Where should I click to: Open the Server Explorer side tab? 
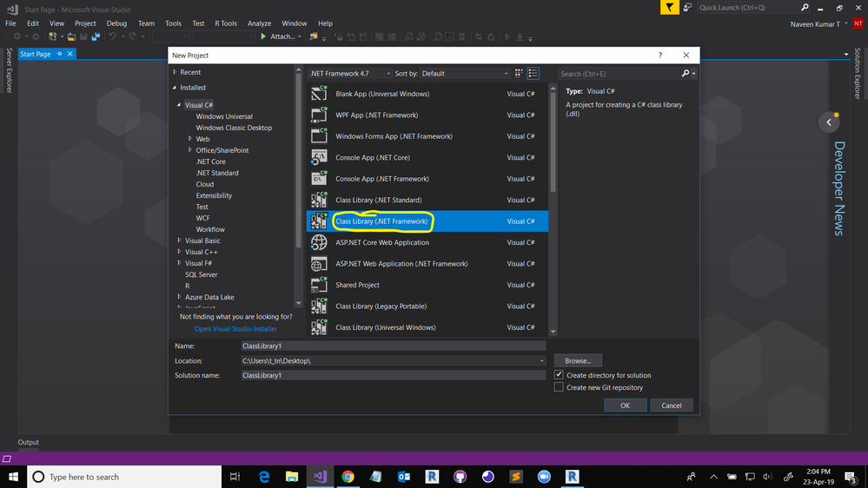point(9,70)
